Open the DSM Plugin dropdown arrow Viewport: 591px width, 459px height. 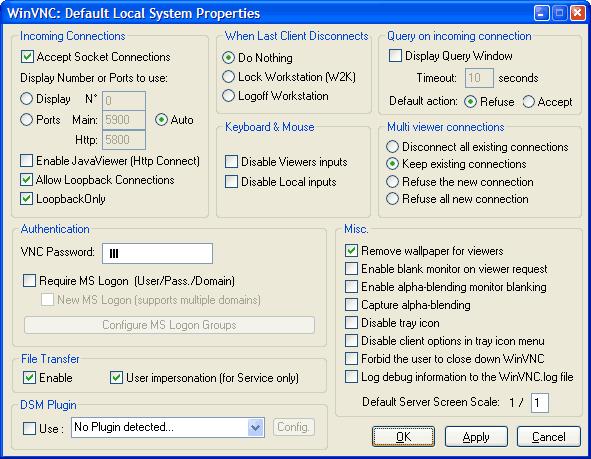coord(256,427)
